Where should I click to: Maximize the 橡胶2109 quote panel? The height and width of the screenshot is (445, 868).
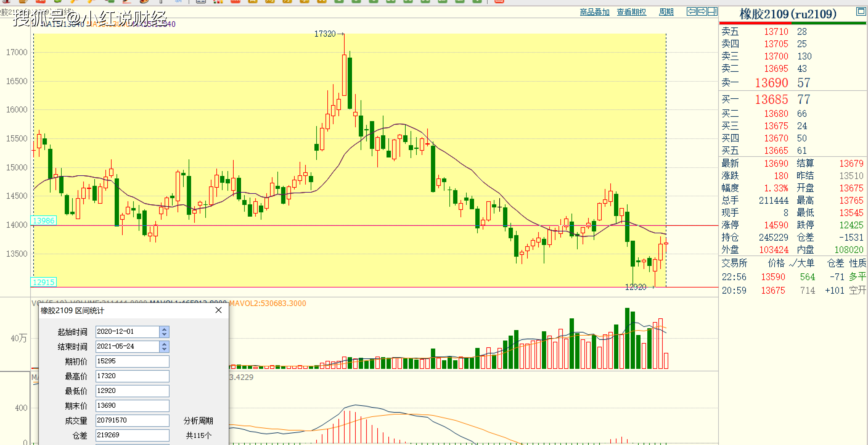[x=861, y=11]
